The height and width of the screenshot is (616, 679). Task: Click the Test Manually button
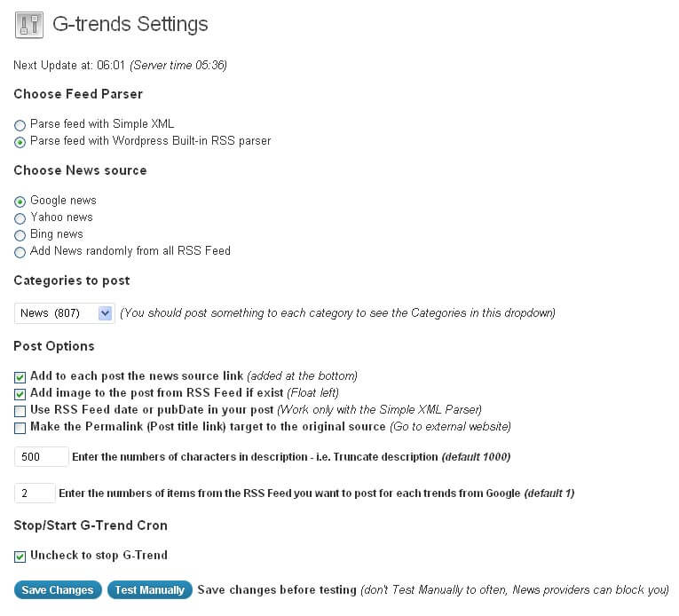click(x=150, y=590)
